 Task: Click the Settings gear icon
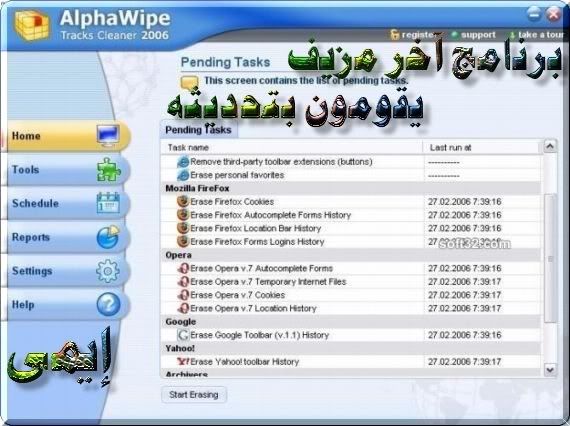tap(108, 271)
